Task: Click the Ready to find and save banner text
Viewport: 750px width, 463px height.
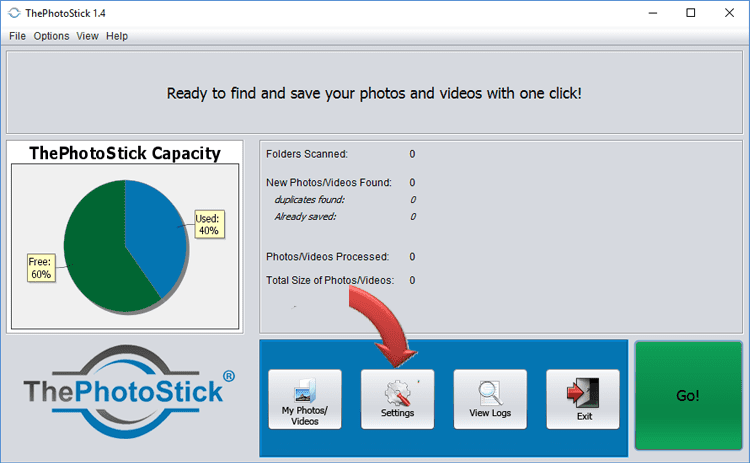Action: 374,93
